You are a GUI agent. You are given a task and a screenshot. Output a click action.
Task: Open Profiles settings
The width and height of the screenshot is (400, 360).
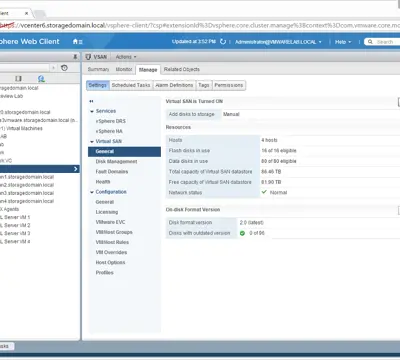[x=105, y=273]
